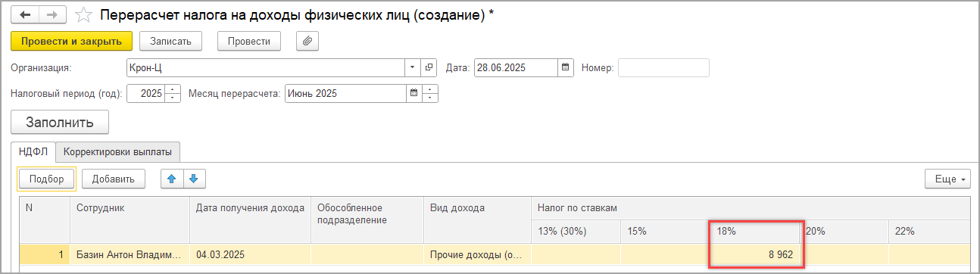Click the Заполнить button
The height and width of the screenshot is (274, 980).
[60, 123]
